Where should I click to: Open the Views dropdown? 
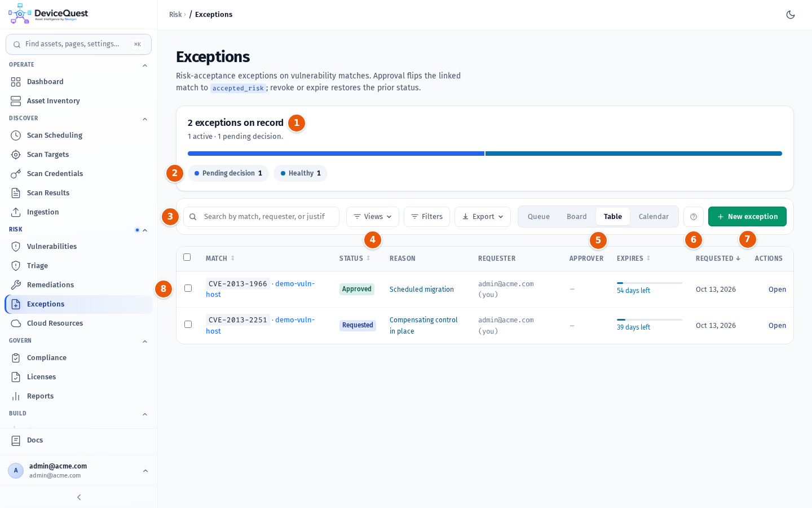click(373, 217)
